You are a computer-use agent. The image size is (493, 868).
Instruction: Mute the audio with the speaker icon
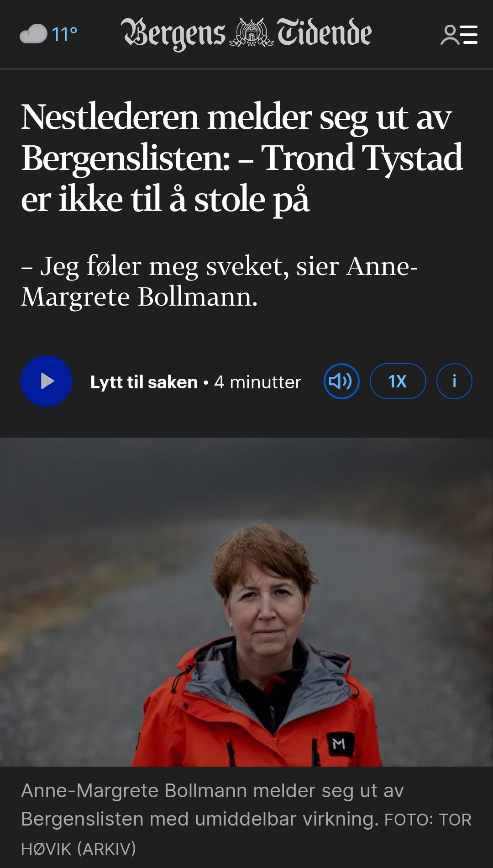[341, 381]
